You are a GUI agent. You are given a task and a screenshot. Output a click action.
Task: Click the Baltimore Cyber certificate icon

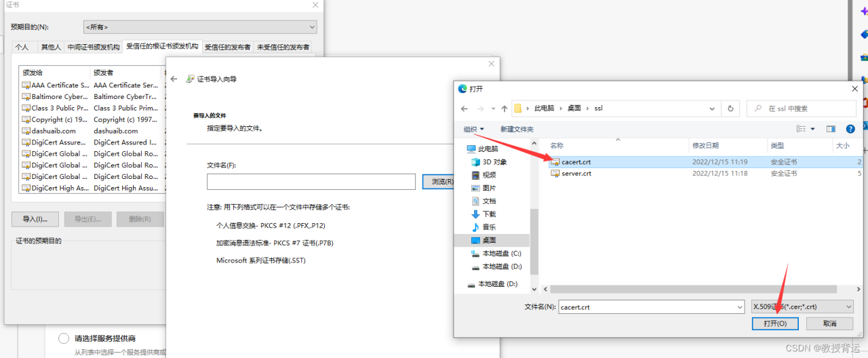[x=26, y=97]
